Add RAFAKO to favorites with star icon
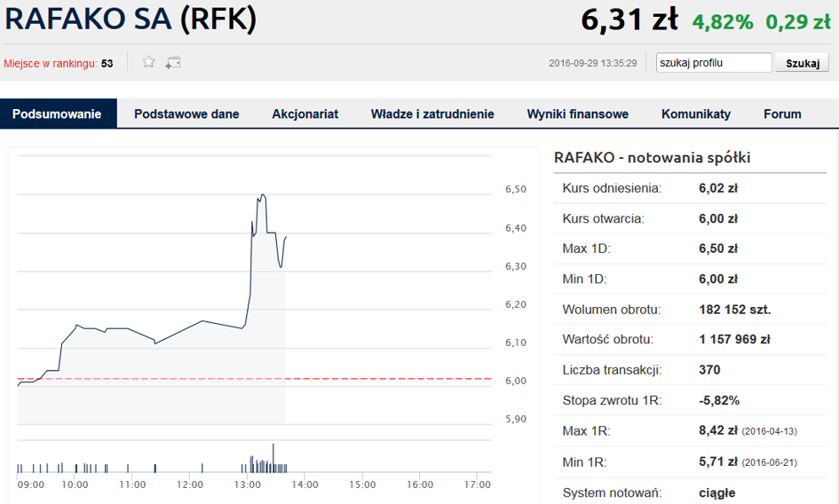 tap(148, 62)
